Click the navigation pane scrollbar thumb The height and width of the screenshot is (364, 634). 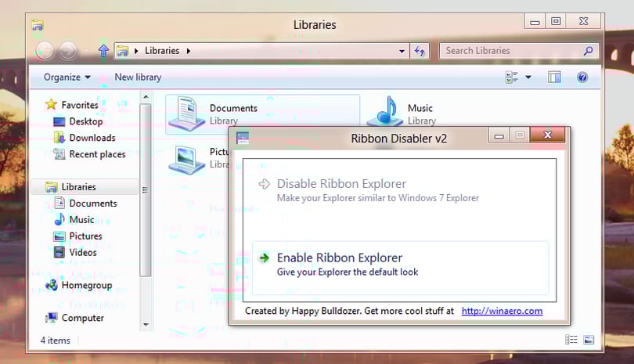pos(146,189)
